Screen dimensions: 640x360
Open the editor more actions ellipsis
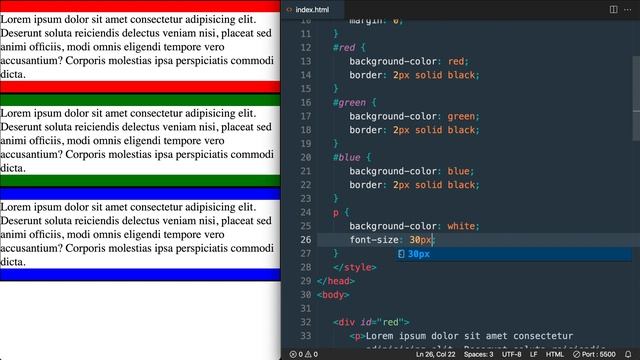pyautogui.click(x=628, y=9)
